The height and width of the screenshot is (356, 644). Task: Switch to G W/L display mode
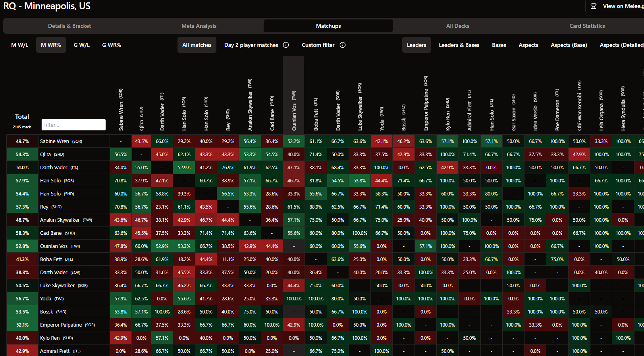[81, 45]
